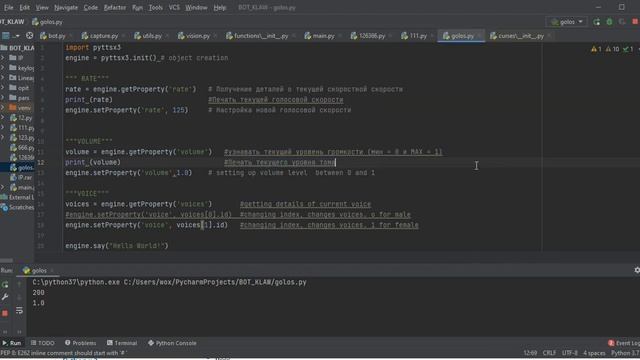640x360 pixels.
Task: Stop the running process in Run panel
Action: point(5,313)
